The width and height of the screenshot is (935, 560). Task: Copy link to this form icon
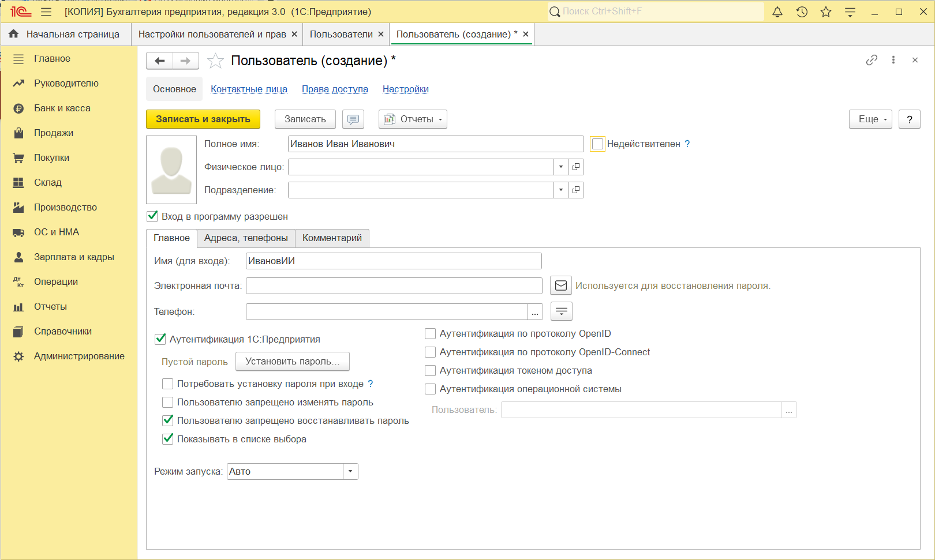(x=872, y=60)
